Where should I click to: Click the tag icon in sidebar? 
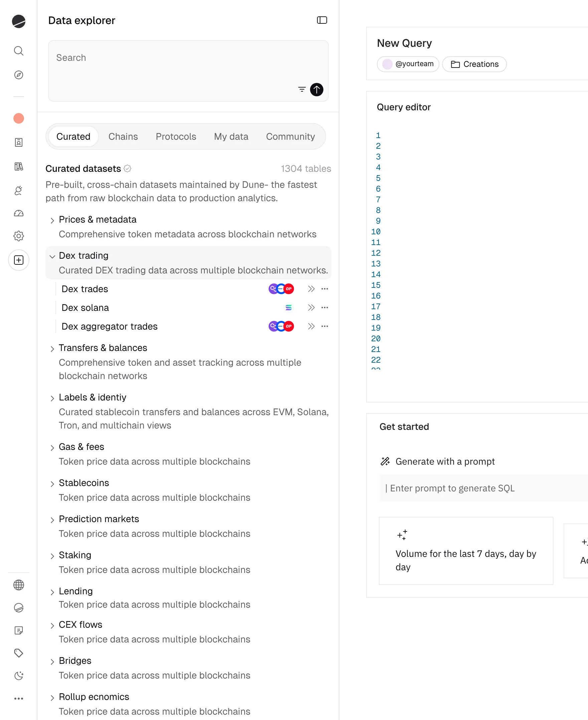[19, 653]
